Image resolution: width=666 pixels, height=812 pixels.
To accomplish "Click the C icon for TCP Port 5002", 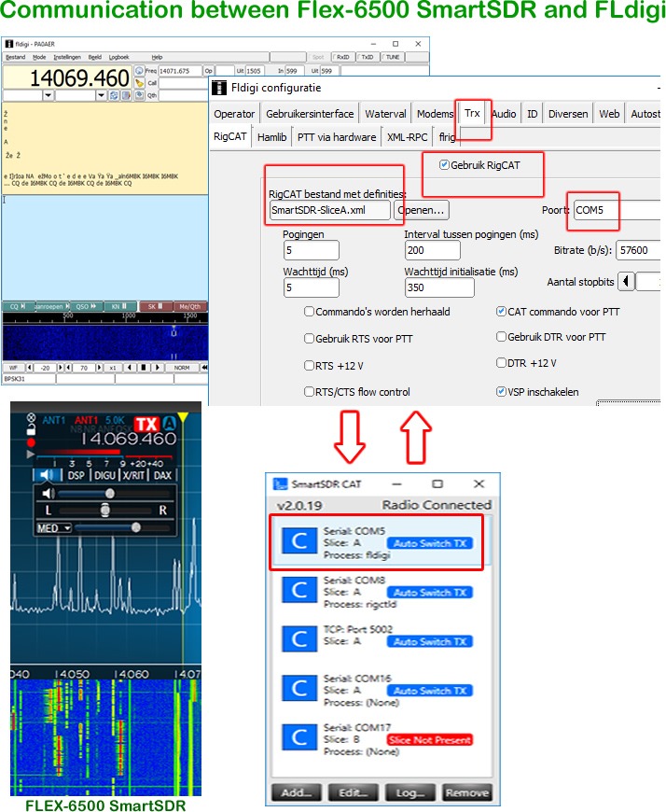I will tap(299, 638).
